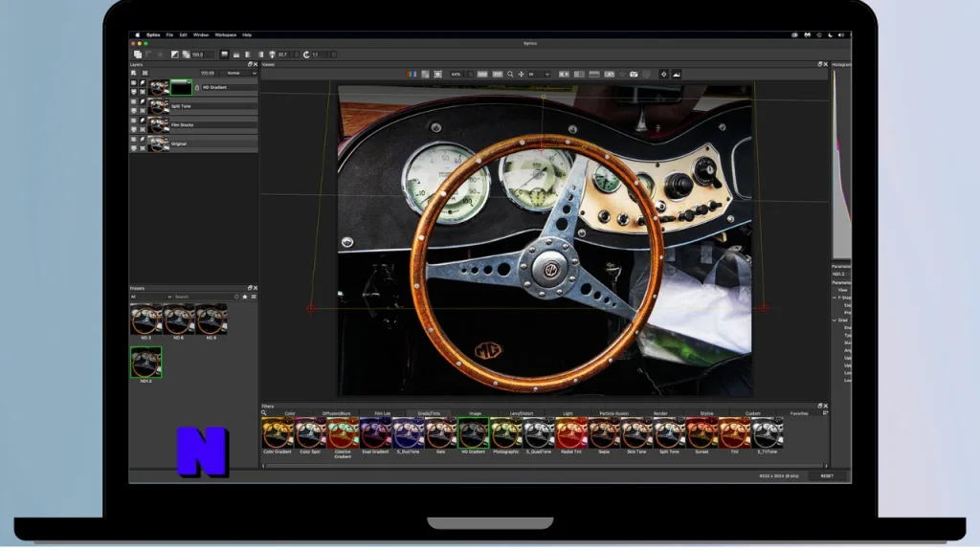Click the layer opacity 100.00 field
980x551 pixels.
[208, 73]
